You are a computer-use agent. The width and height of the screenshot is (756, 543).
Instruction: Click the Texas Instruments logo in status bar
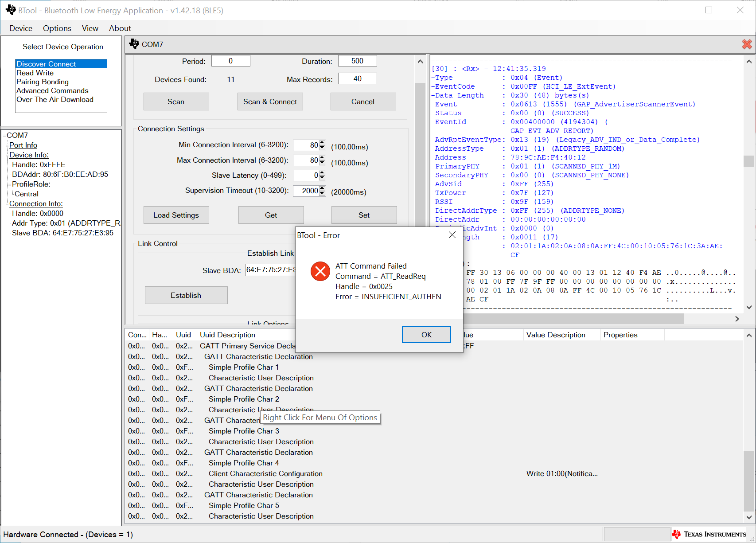[709, 534]
